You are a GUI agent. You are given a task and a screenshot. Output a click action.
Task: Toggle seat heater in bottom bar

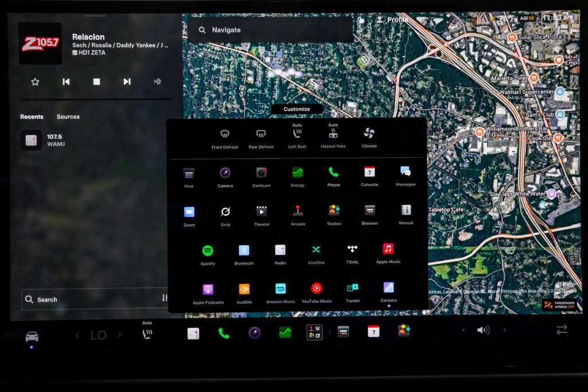[x=148, y=331]
